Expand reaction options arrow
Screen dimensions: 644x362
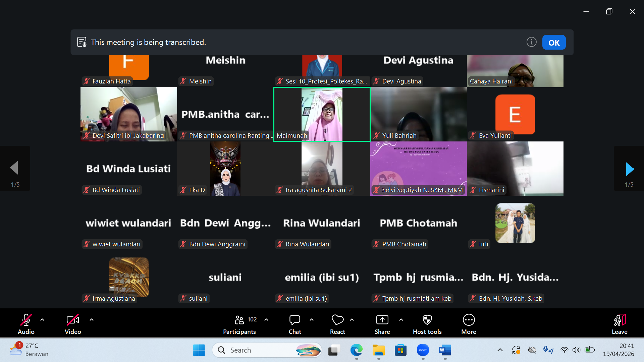coord(352,320)
